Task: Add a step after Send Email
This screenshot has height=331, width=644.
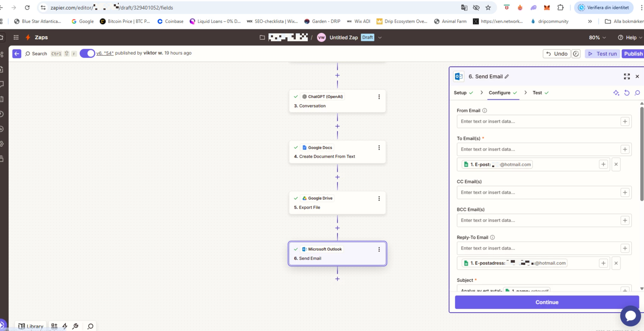Action: coord(338,279)
